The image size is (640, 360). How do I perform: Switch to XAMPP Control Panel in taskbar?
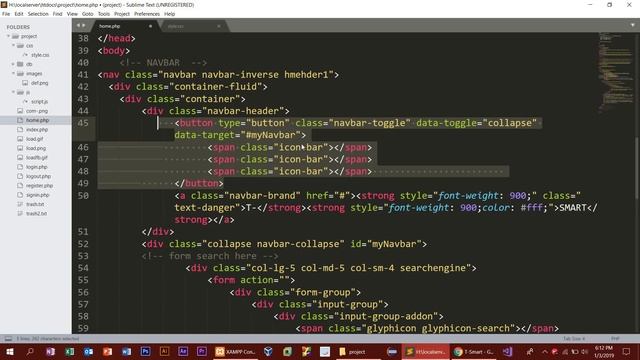[236, 351]
